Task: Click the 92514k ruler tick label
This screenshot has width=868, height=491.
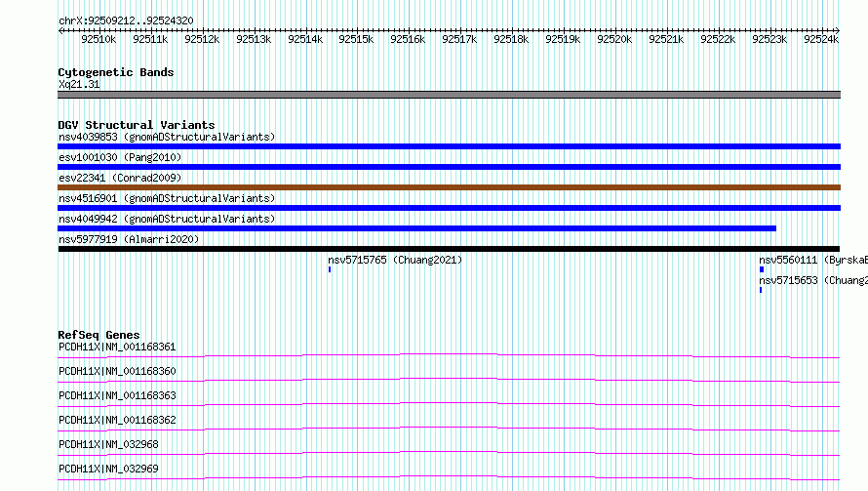Action: click(305, 39)
